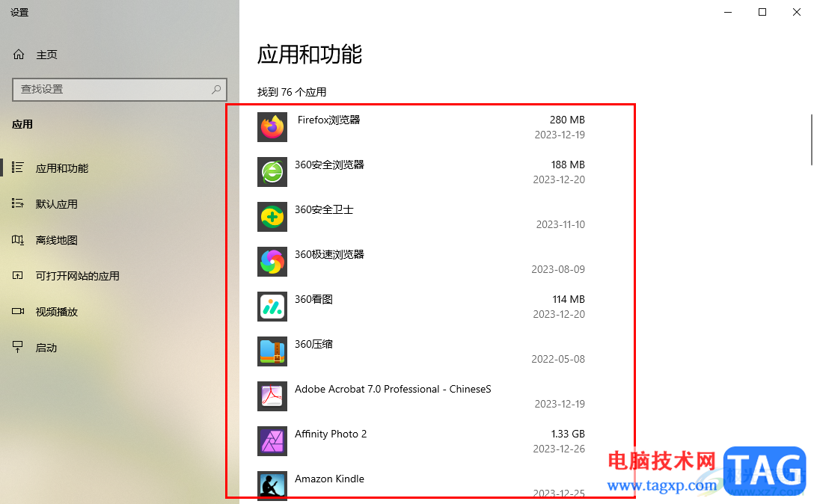Select the 360安全浏览器 app name
This screenshot has height=504, width=814.
click(x=329, y=165)
